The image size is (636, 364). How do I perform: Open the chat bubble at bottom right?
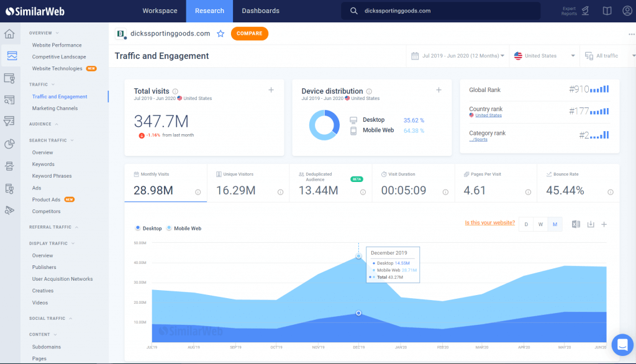point(622,345)
